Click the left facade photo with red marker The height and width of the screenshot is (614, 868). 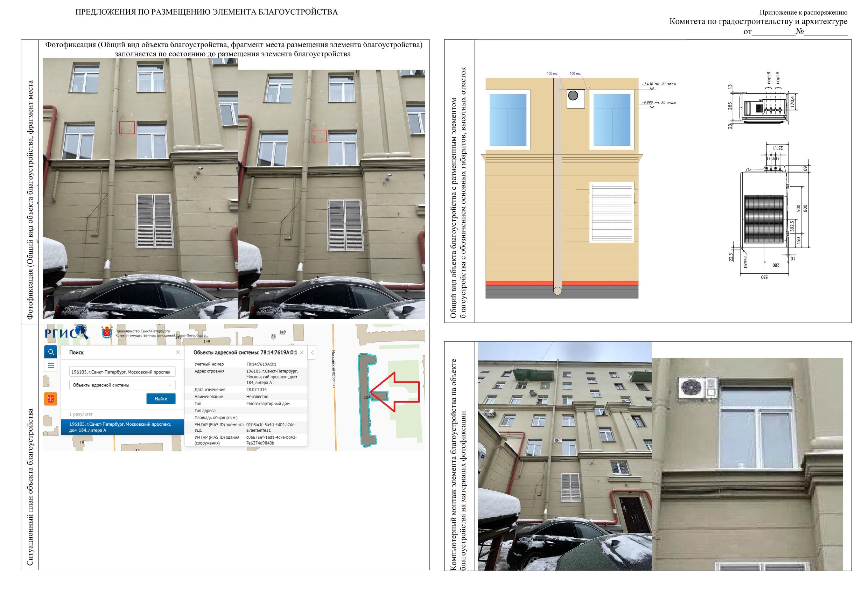[140, 188]
